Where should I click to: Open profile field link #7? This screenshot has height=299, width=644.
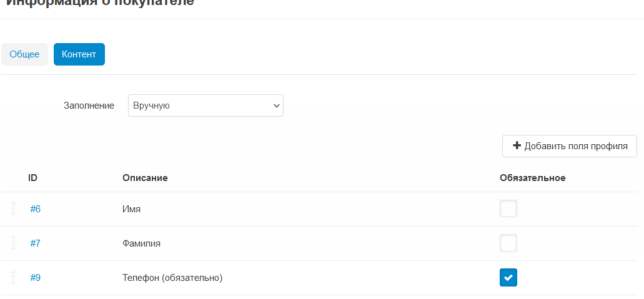36,243
